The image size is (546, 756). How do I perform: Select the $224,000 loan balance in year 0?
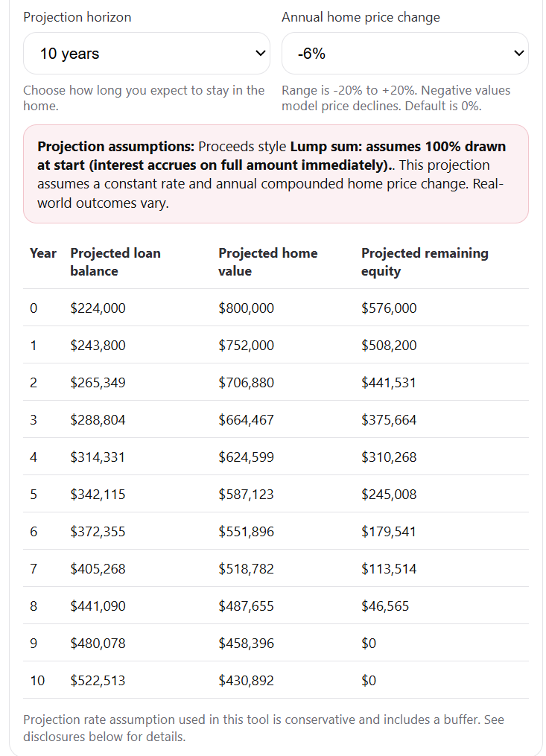tap(98, 308)
